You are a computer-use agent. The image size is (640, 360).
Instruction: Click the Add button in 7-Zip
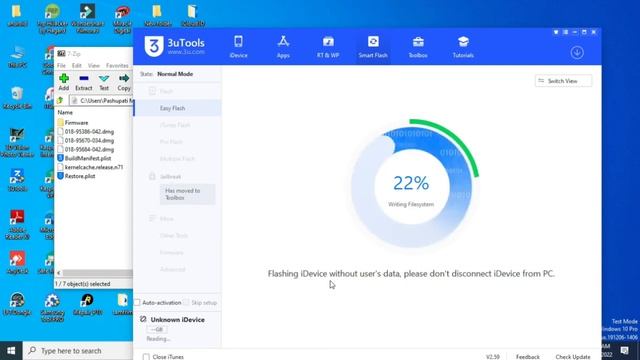64,82
